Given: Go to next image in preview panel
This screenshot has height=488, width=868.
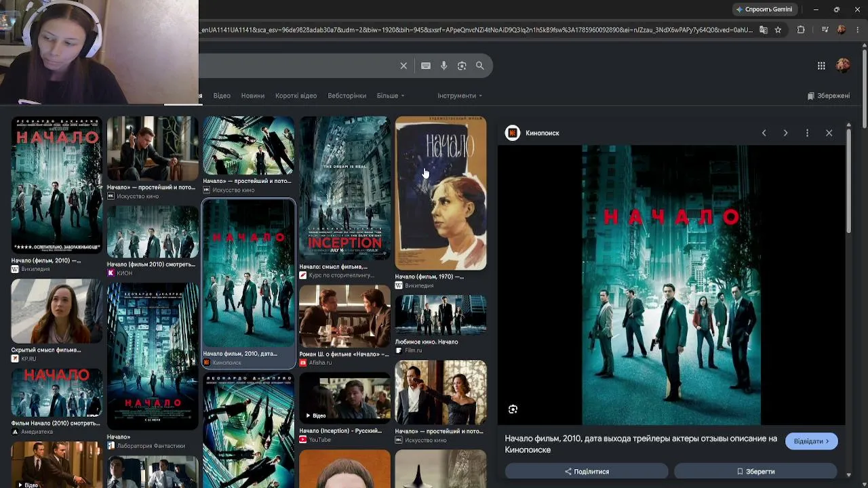Looking at the screenshot, I should (x=785, y=133).
